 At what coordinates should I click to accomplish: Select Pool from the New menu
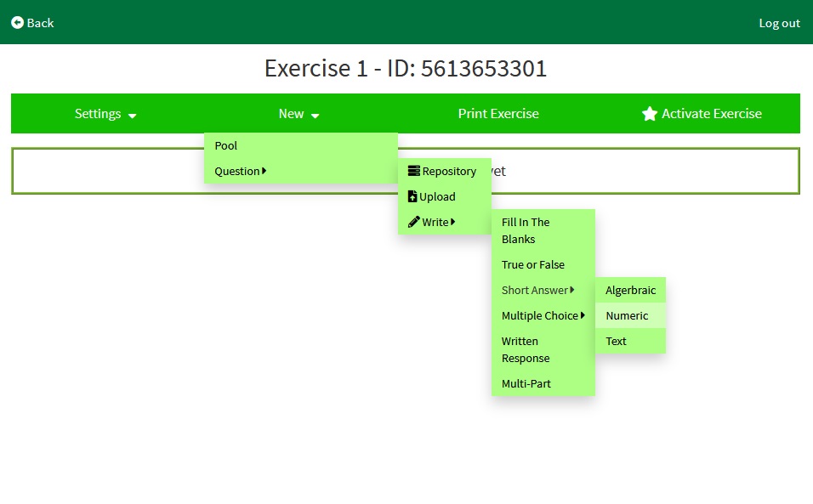click(226, 145)
